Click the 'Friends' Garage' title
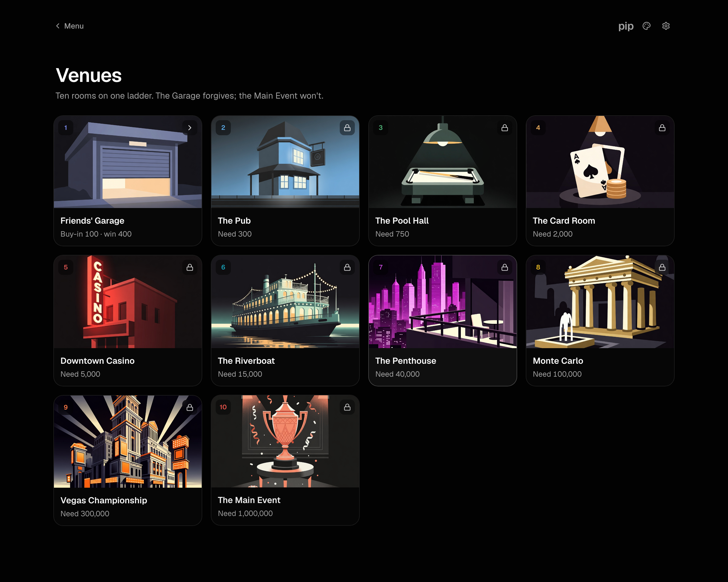 click(92, 221)
